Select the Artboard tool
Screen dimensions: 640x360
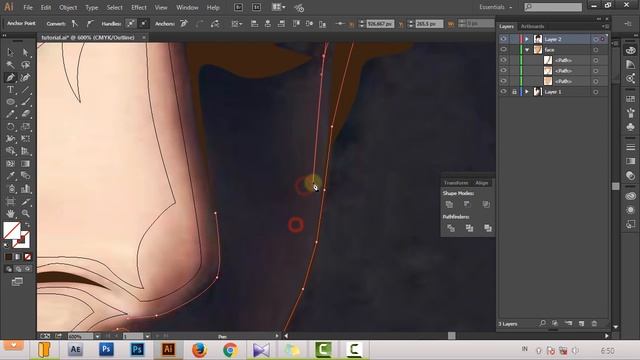[10, 201]
